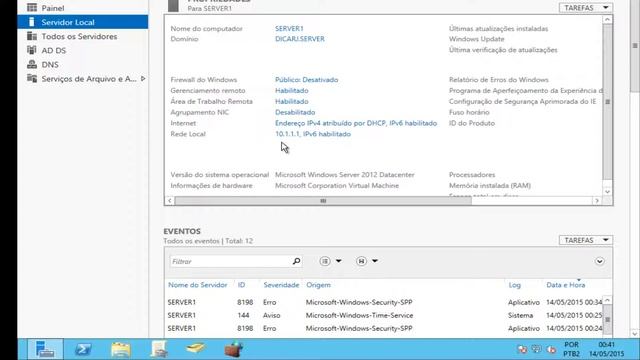Sort events by Nome do Servidor
The width and height of the screenshot is (640, 360).
(198, 285)
